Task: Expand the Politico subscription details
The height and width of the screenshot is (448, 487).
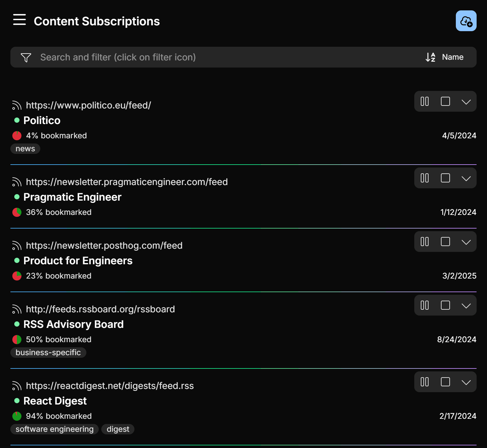Action: pyautogui.click(x=466, y=101)
